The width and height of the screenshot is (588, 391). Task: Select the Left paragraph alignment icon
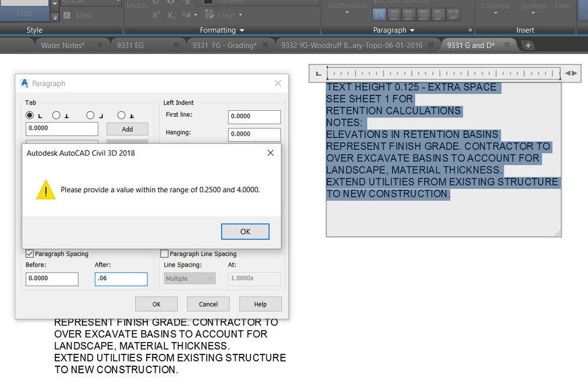click(394, 15)
